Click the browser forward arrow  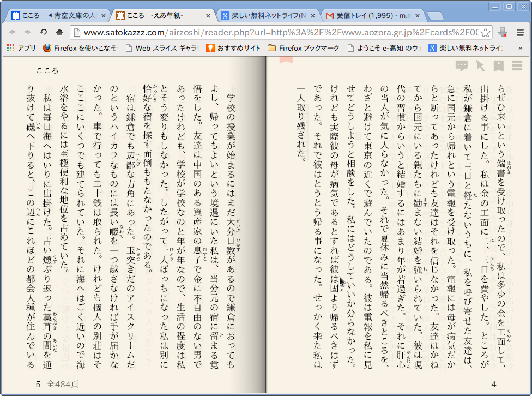point(28,32)
